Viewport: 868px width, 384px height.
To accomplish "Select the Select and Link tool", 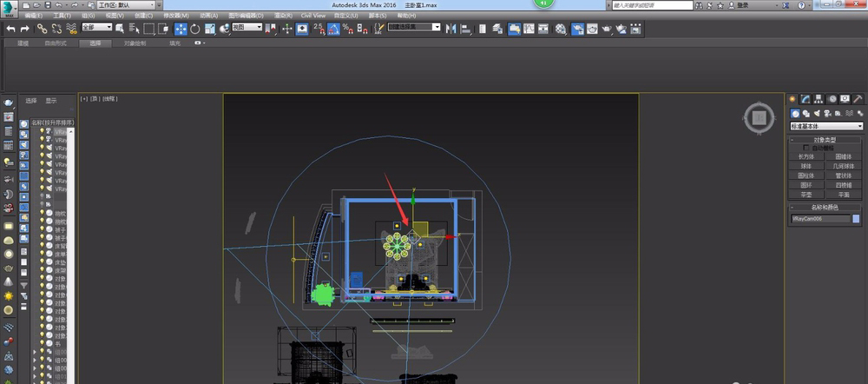I will tap(42, 29).
